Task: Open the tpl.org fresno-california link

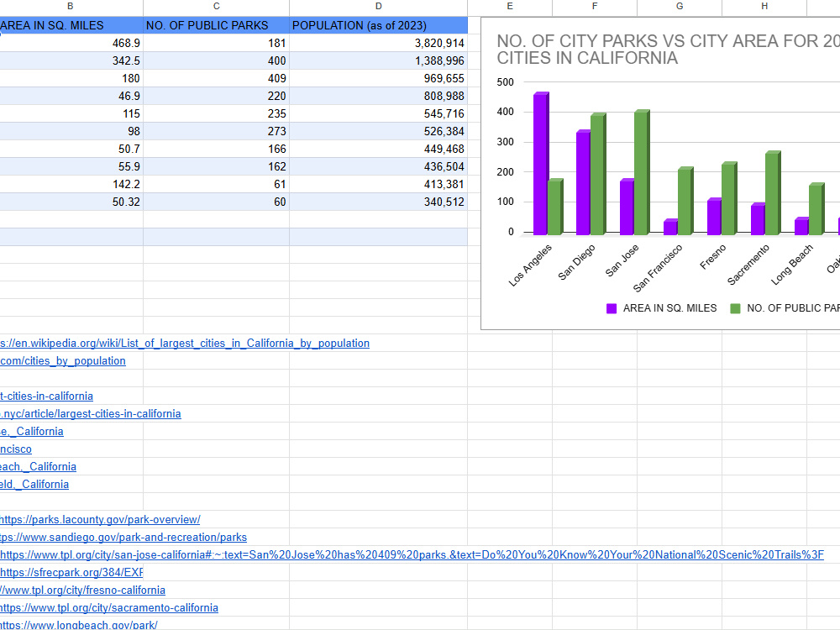Action: point(82,591)
